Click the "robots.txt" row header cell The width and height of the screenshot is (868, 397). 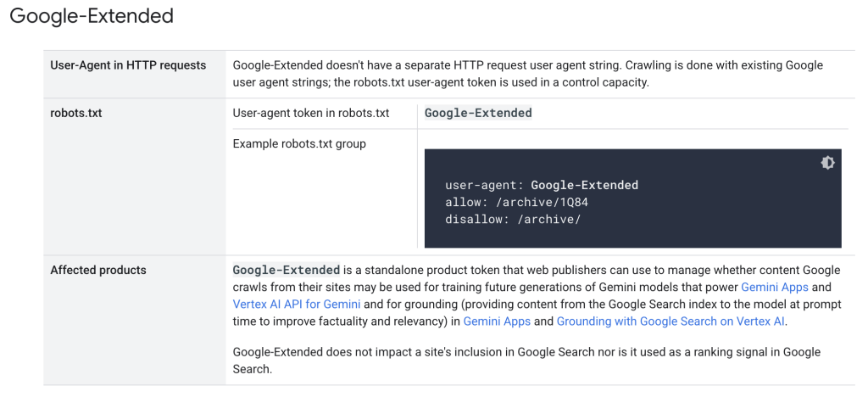76,113
